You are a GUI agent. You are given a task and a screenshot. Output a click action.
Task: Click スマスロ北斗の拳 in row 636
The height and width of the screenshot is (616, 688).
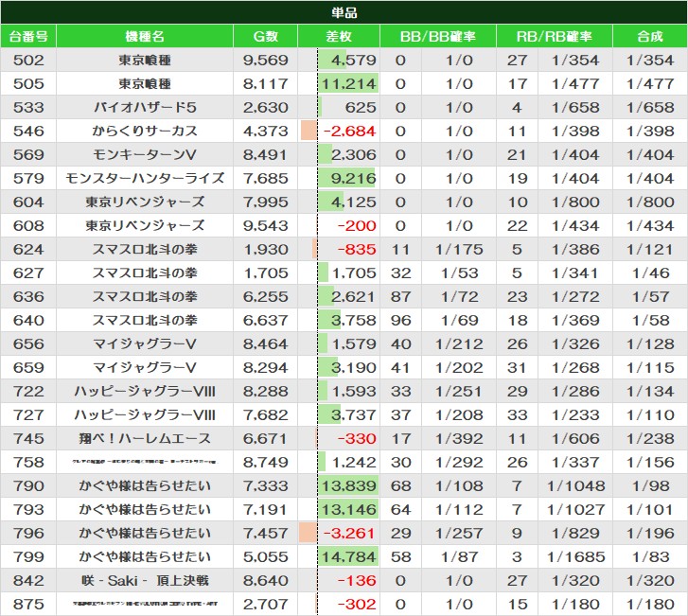click(145, 297)
